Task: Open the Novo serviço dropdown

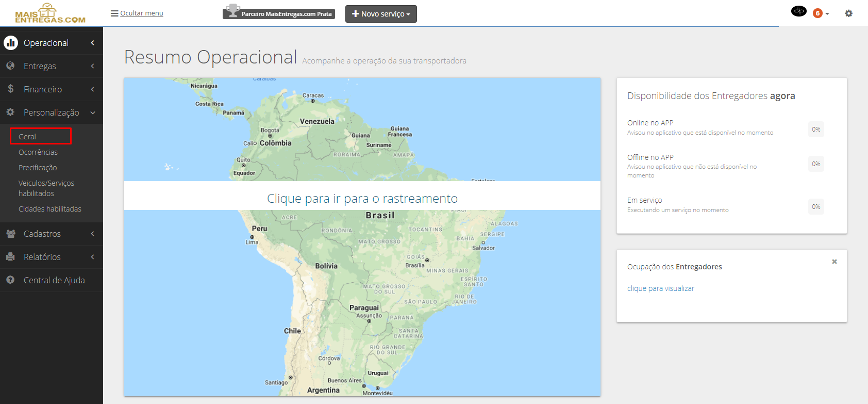Action: (381, 14)
